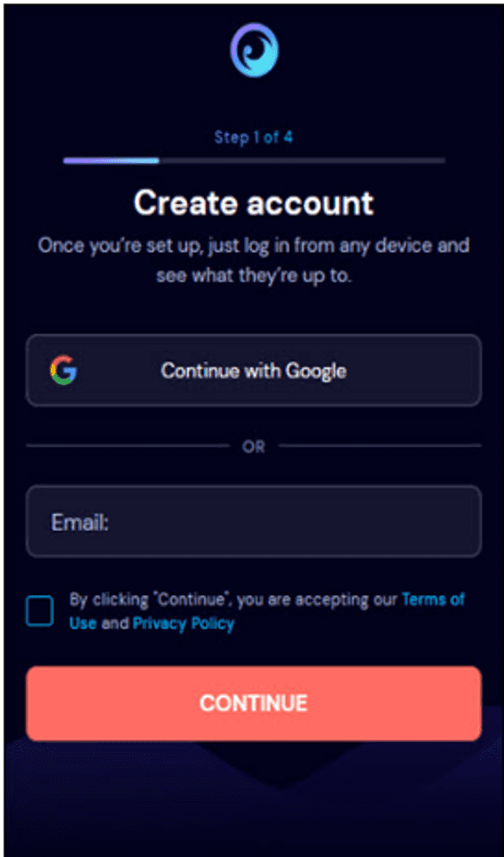The image size is (504, 857).
Task: Click the white CONTINUE text on button
Action: click(254, 703)
